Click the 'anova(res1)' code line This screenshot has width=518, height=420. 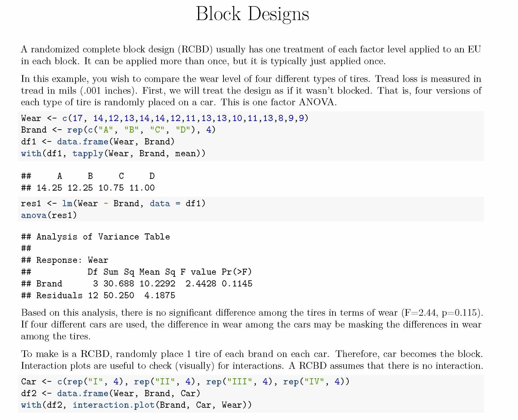(49, 215)
